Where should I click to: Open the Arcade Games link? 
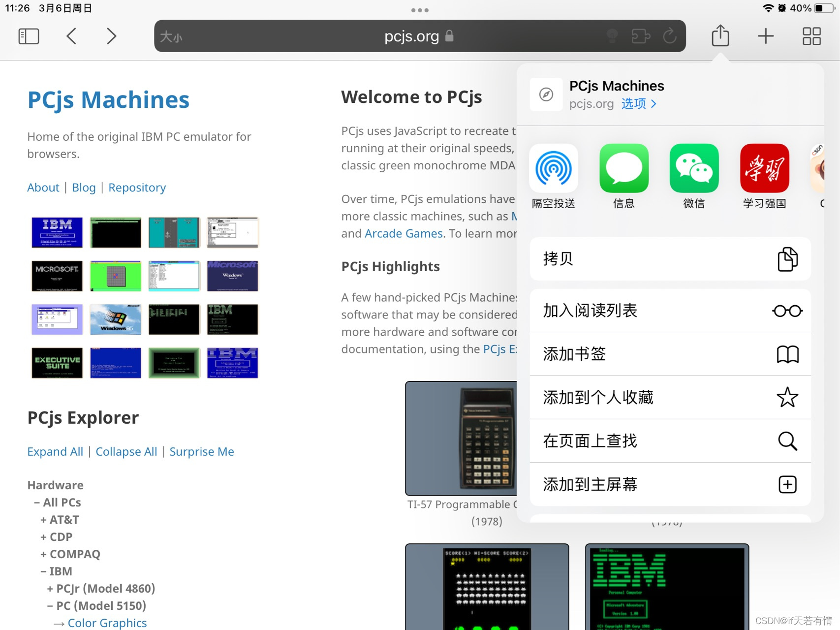pos(404,233)
